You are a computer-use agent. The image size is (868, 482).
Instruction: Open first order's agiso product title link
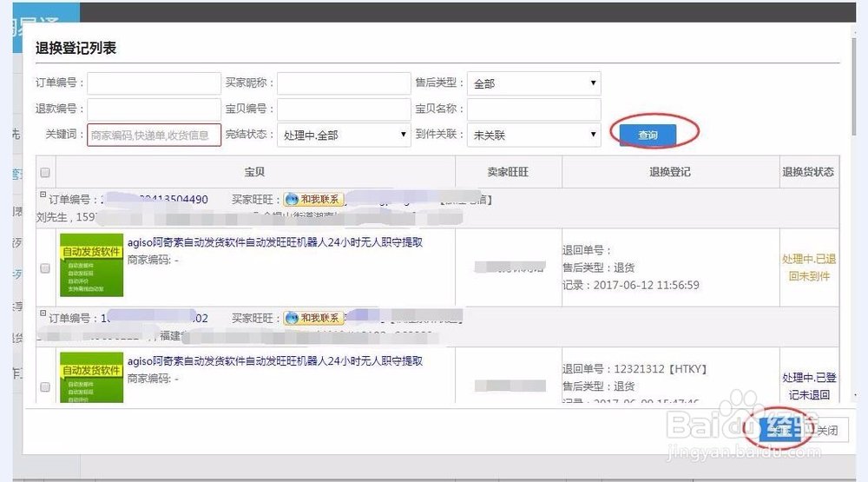pyautogui.click(x=274, y=242)
